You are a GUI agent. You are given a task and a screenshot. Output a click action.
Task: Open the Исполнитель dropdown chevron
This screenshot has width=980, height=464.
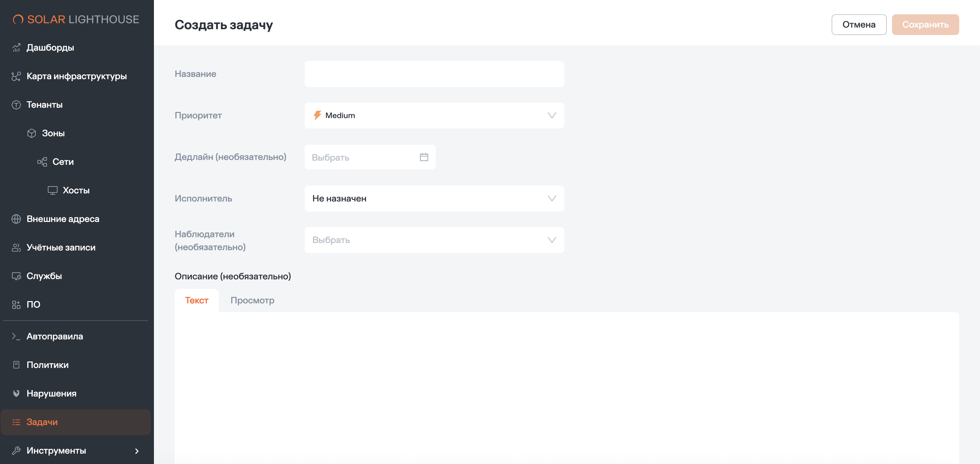coord(552,198)
